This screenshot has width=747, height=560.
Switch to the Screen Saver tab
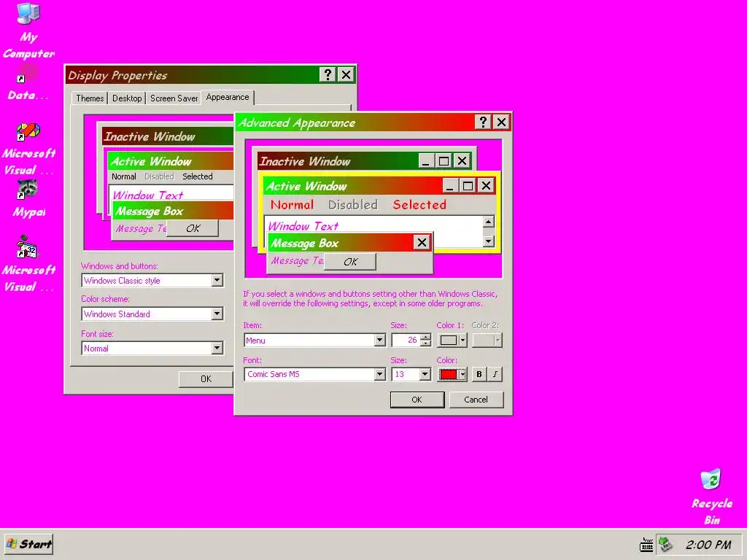tap(174, 98)
